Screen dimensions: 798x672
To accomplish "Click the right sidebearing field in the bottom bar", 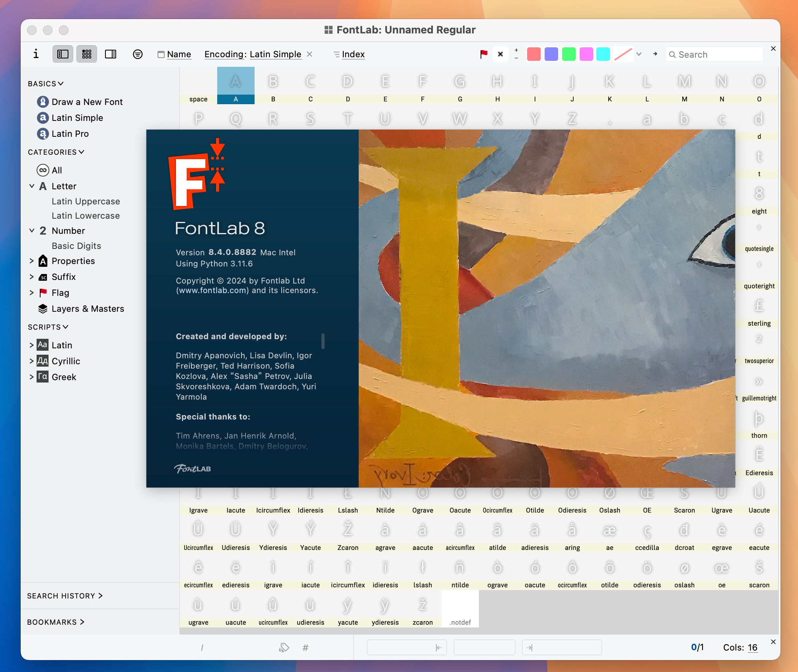I will tap(562, 647).
